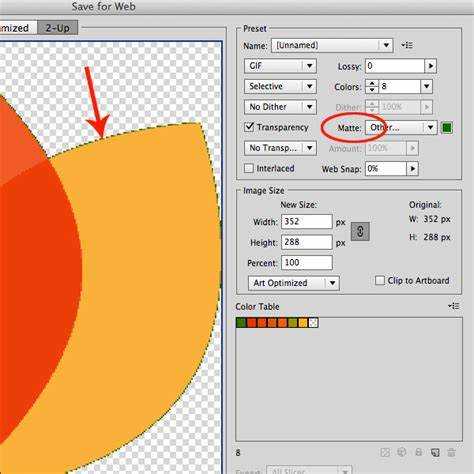Select the transparent checkered swatch in Color Table
This screenshot has width=474, height=474.
click(x=313, y=323)
